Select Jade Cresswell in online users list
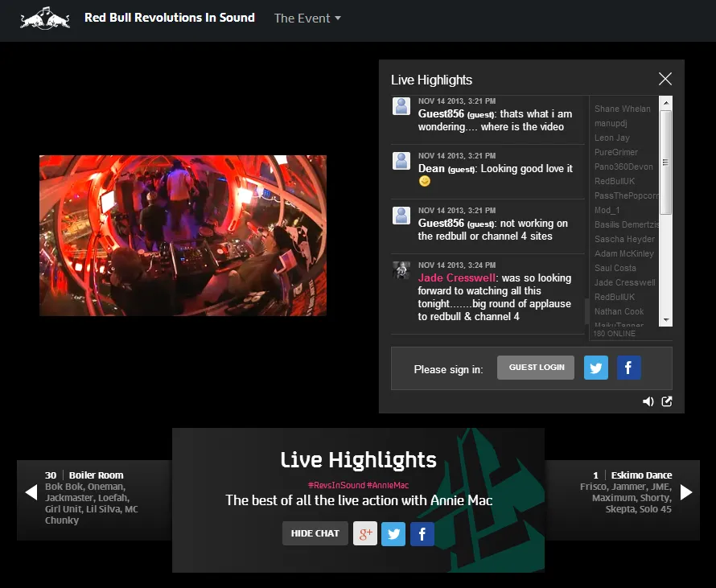The width and height of the screenshot is (716, 588). (624, 282)
